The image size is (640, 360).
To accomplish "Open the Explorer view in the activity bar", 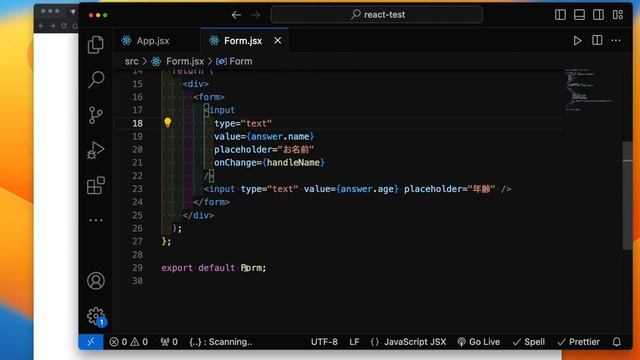I will pyautogui.click(x=96, y=44).
